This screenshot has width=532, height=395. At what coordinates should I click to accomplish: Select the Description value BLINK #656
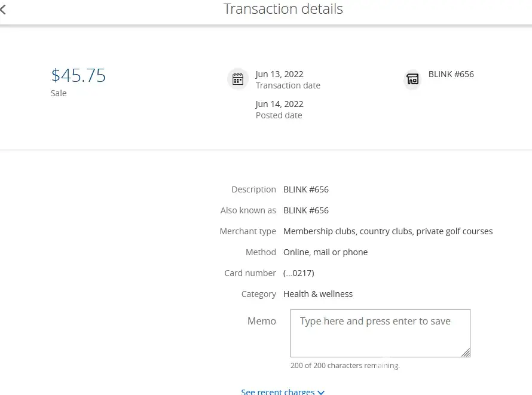click(305, 189)
